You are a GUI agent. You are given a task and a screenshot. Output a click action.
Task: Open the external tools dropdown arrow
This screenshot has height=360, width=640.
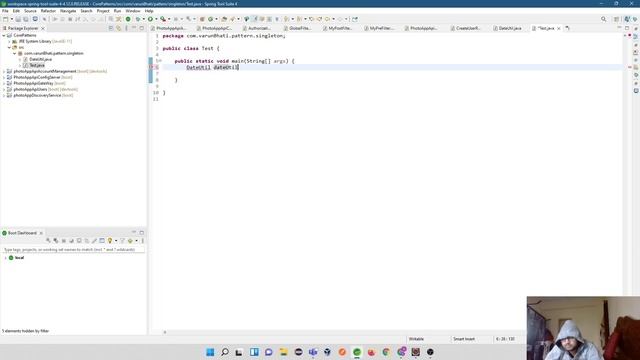coord(169,19)
